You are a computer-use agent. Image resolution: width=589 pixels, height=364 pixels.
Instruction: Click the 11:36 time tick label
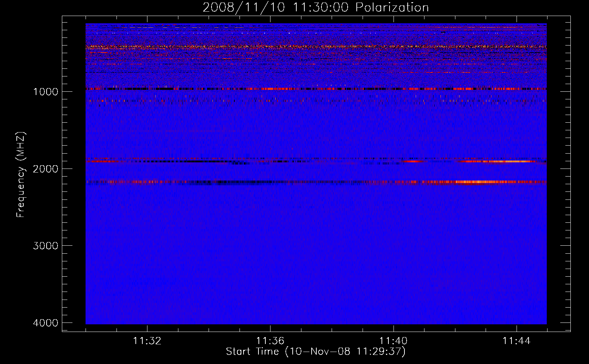[270, 341]
